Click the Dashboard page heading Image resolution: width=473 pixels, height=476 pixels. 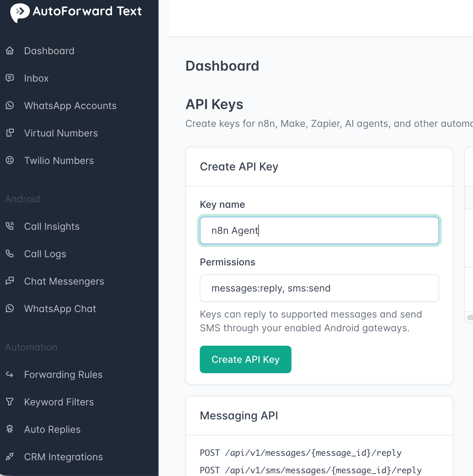point(222,66)
